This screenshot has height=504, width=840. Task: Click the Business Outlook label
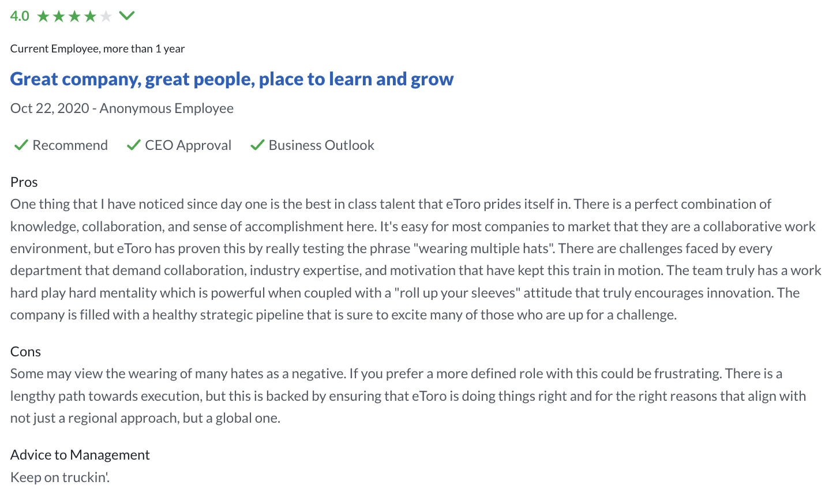[321, 145]
